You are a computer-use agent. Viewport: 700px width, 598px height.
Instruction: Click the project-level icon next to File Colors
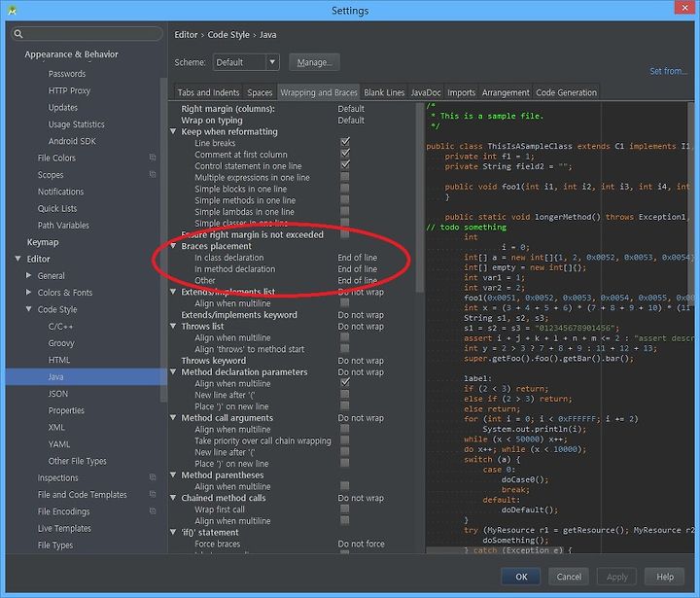153,158
